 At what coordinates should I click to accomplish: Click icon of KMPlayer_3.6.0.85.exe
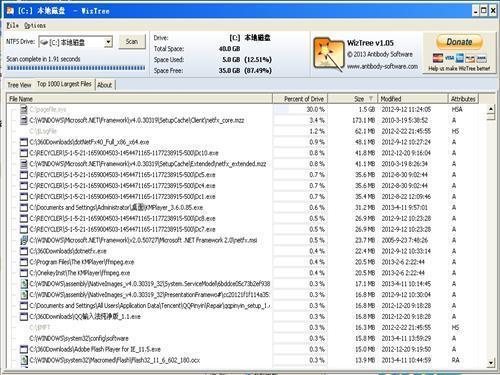pos(24,207)
